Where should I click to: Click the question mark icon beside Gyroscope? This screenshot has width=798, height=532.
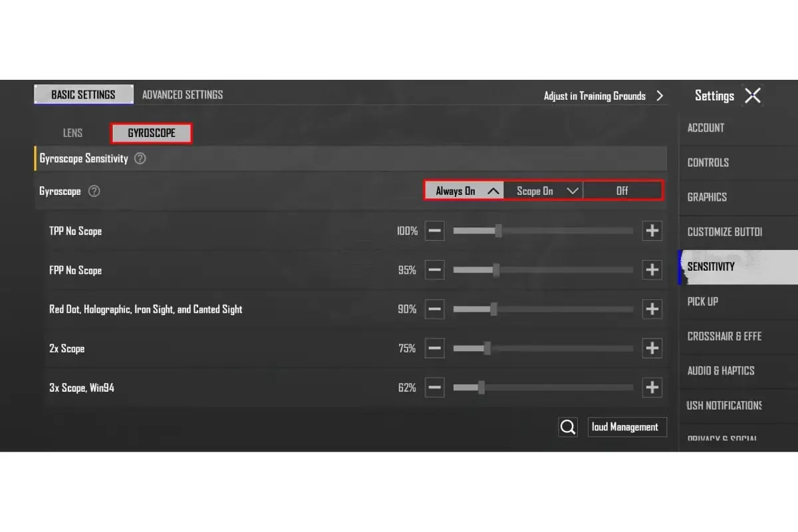click(x=94, y=192)
